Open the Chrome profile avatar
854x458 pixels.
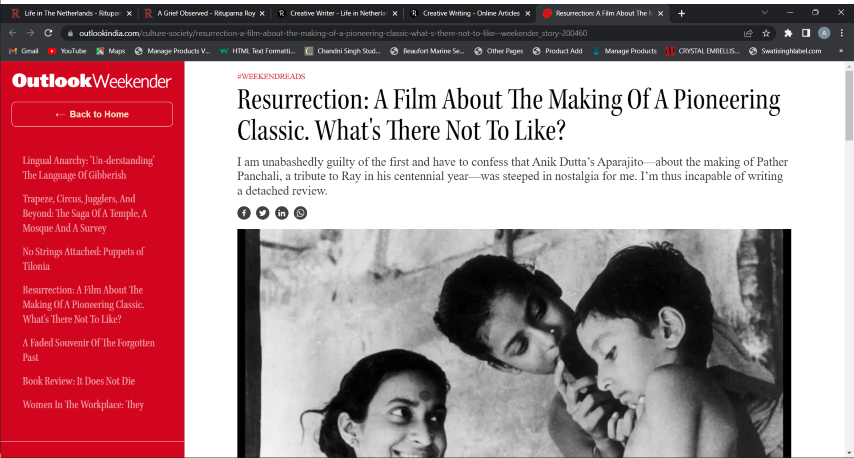click(824, 33)
